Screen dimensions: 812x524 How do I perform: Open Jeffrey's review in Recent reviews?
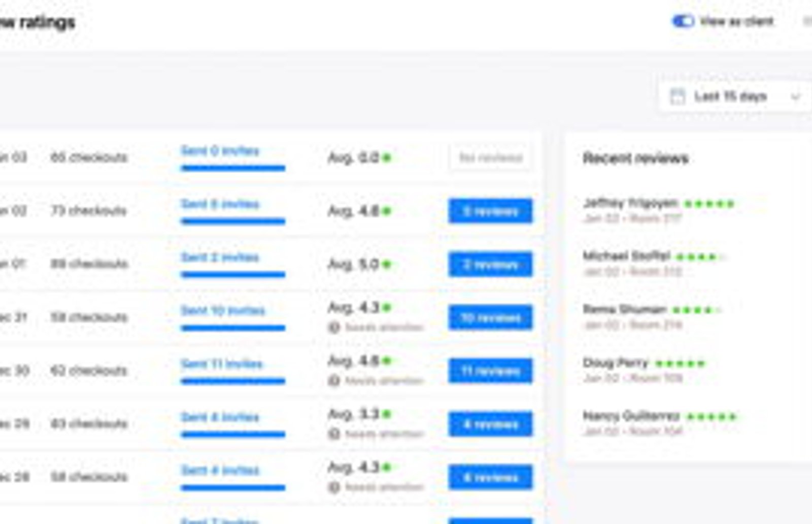click(x=659, y=211)
